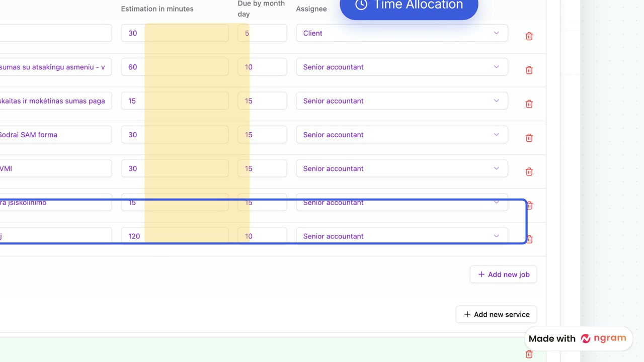This screenshot has height=362, width=644.
Task: Click the VMI job name field
Action: pyautogui.click(x=56, y=168)
